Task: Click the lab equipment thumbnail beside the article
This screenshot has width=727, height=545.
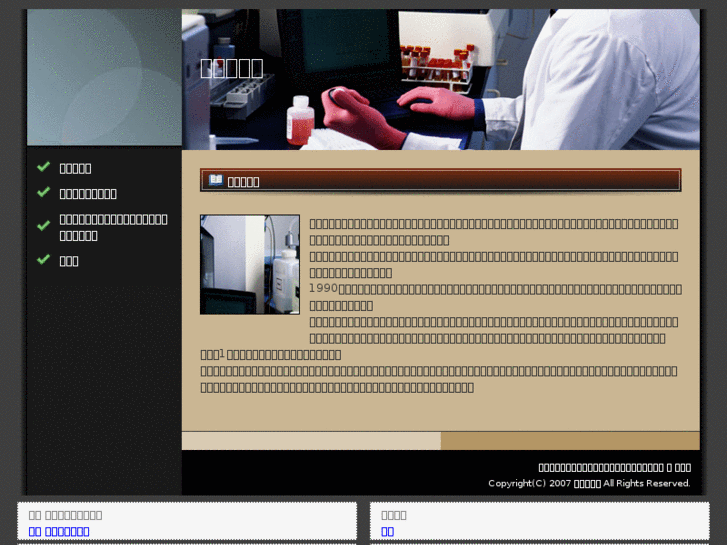Action: [x=249, y=264]
